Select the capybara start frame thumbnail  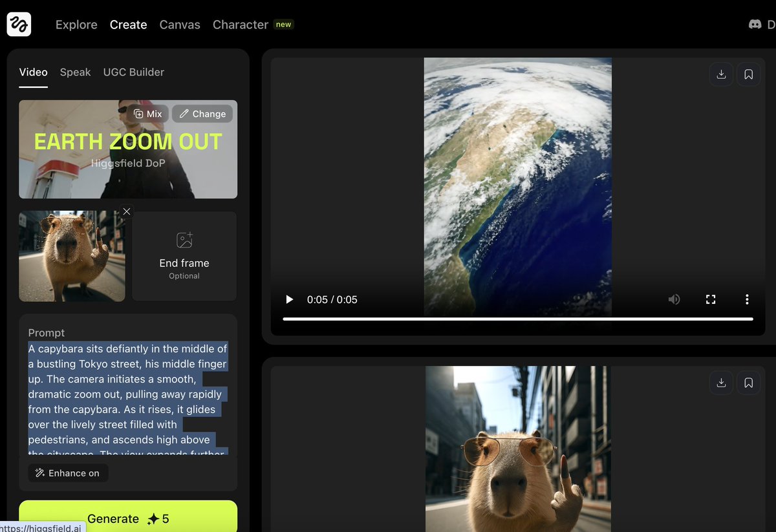pyautogui.click(x=72, y=256)
